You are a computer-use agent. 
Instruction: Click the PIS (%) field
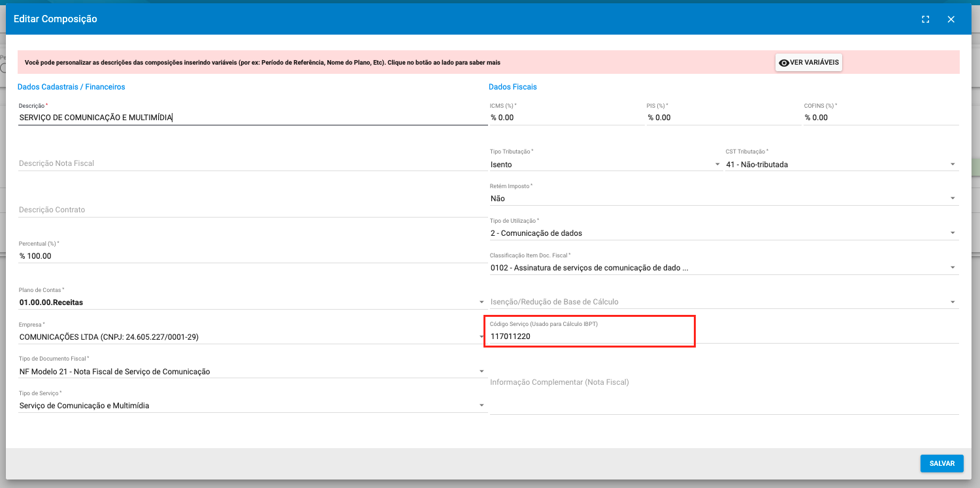click(724, 118)
